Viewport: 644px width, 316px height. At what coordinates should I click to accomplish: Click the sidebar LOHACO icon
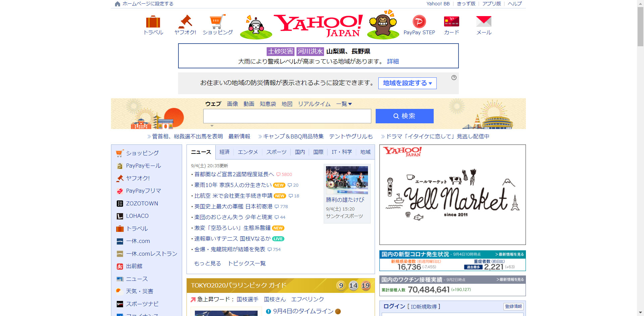click(120, 216)
